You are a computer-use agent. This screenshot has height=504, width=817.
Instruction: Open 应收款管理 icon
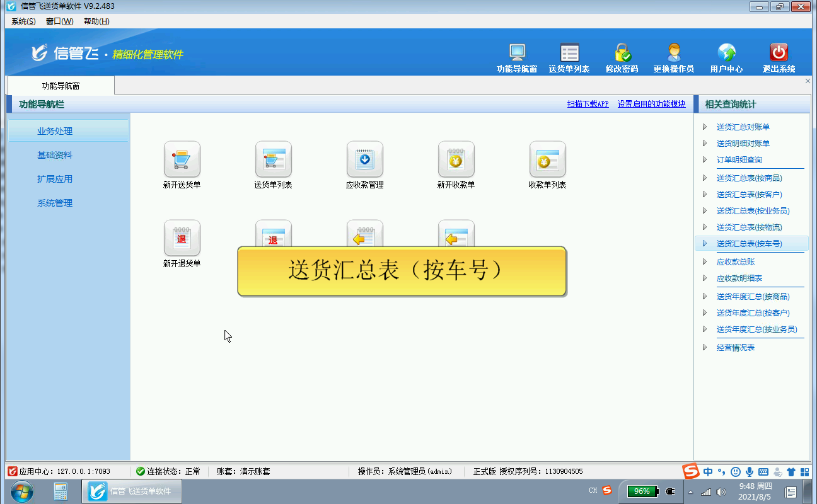click(x=364, y=159)
